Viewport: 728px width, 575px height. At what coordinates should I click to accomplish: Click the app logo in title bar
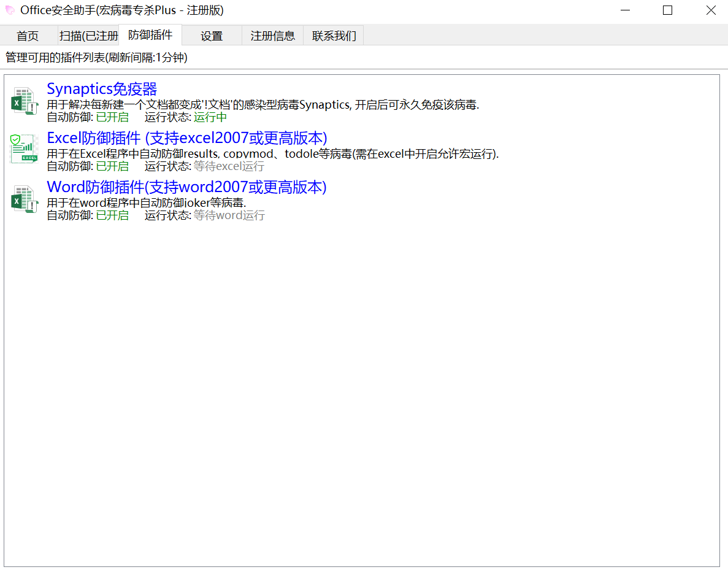point(10,10)
